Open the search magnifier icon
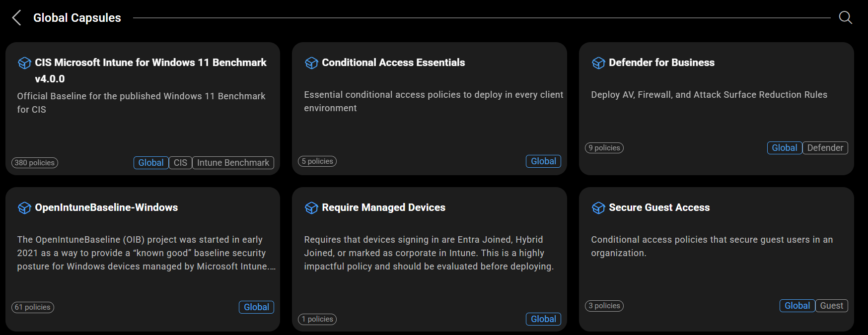Image resolution: width=868 pixels, height=335 pixels. (845, 18)
